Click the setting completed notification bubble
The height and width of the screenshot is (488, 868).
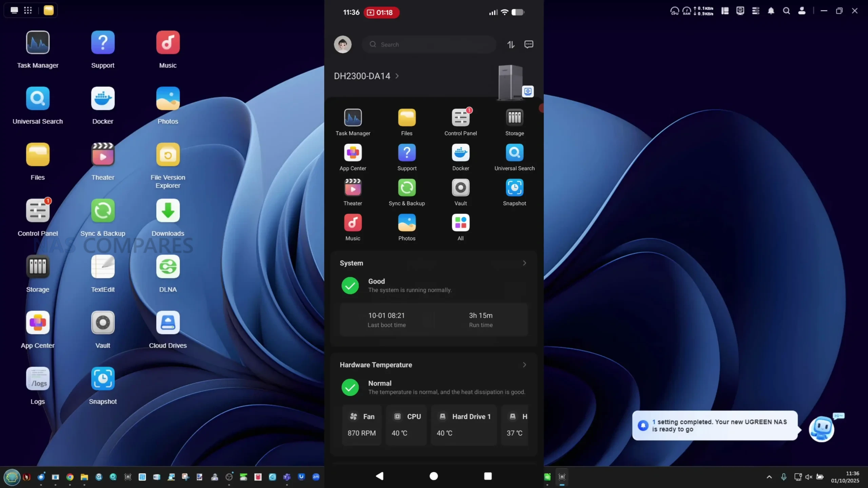pyautogui.click(x=715, y=425)
